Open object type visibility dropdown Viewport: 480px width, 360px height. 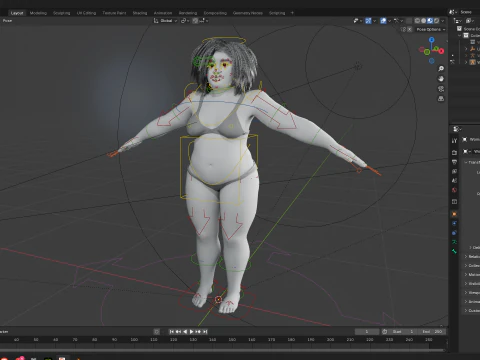tap(357, 21)
